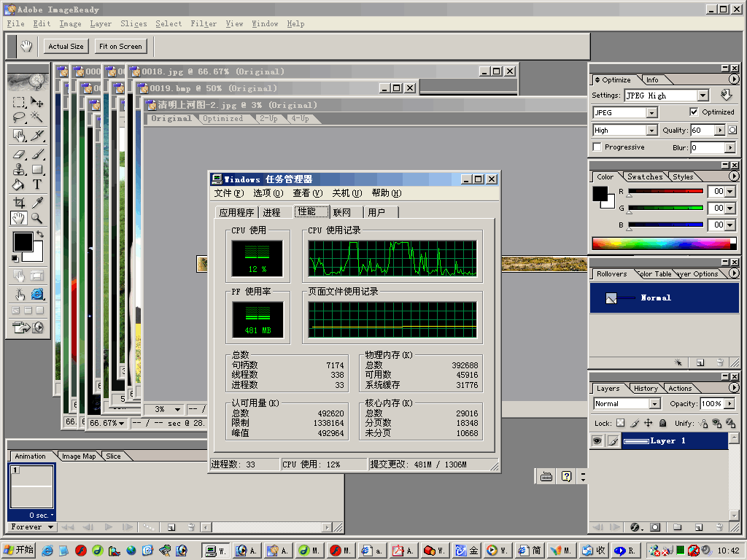Select the Type tool
This screenshot has height=560, width=747.
[x=37, y=184]
